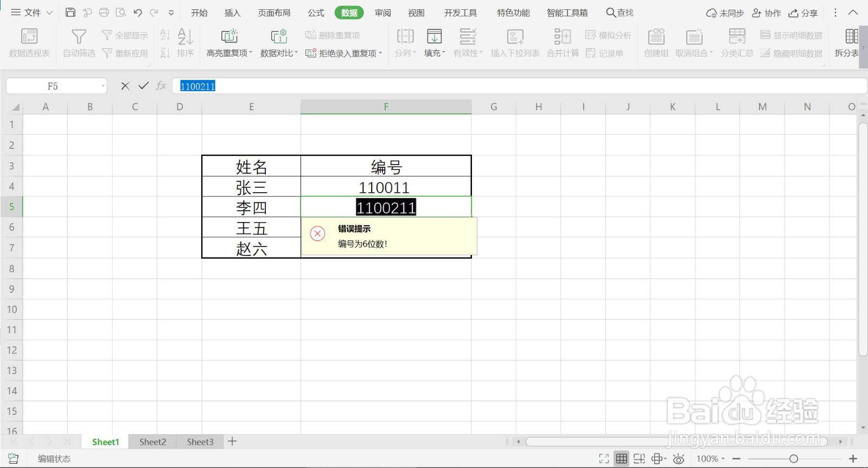
Task: Switch to the 页面布局 ribbon tab
Action: coord(274,12)
